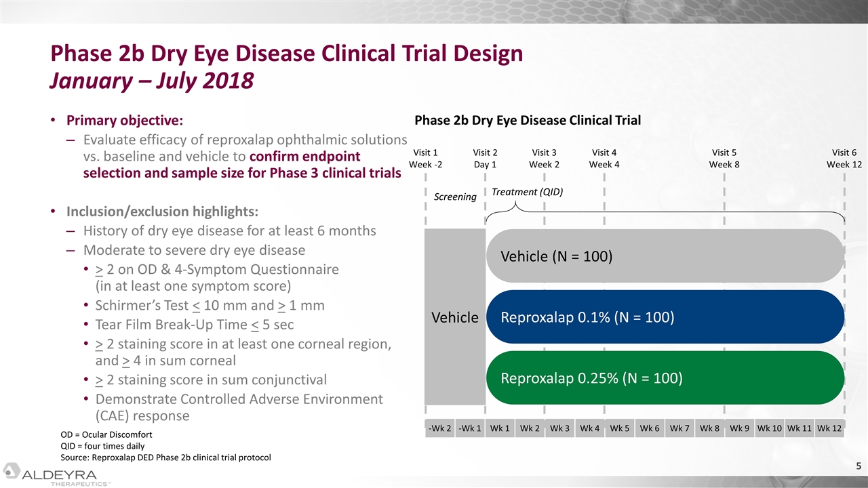Select '> 2 staining score in sum conjunctival' line

(x=211, y=380)
